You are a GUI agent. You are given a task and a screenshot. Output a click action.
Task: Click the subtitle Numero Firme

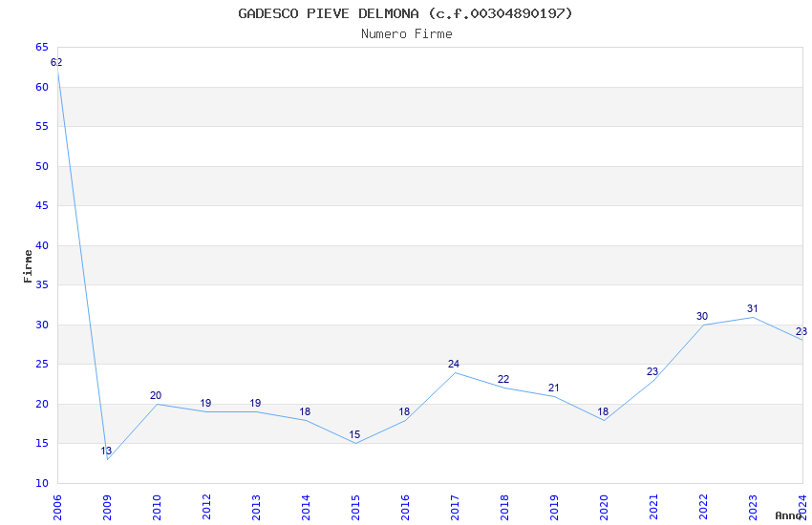tap(407, 33)
